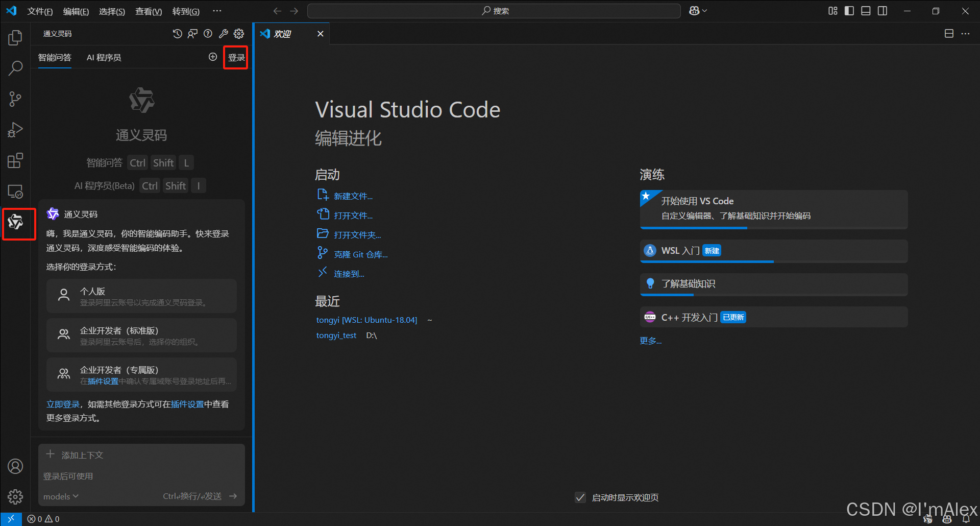Screen dimensions: 980x526
Task: Click the remote window status bar indicator
Action: point(11,519)
